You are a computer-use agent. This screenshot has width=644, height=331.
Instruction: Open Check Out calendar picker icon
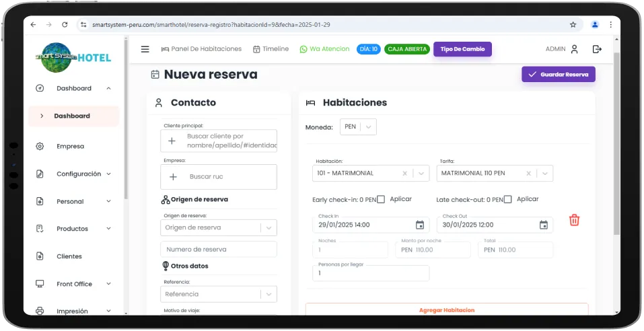[x=544, y=225]
